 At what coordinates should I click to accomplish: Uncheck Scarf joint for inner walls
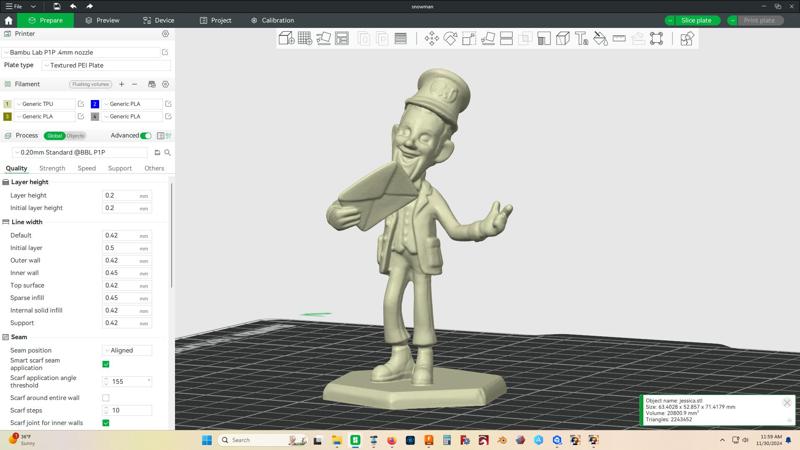pyautogui.click(x=106, y=423)
